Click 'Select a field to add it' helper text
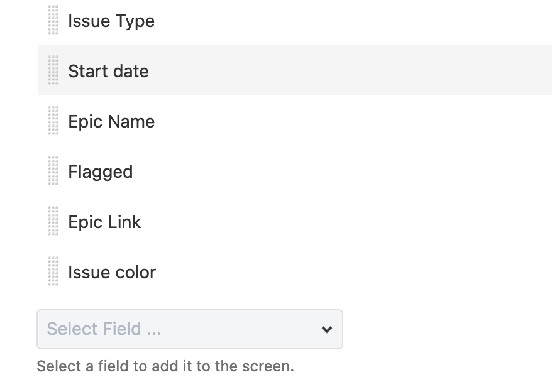This screenshot has height=392, width=552. pos(165,366)
